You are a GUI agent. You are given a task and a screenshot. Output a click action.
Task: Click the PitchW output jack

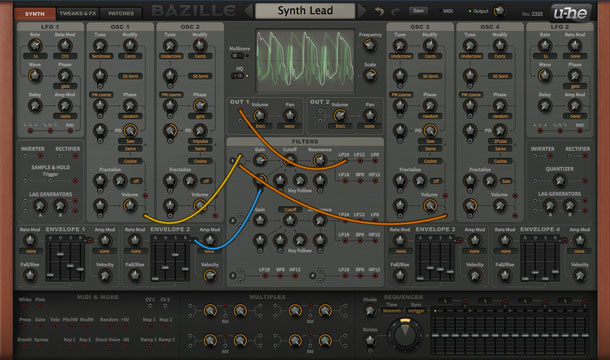(70, 326)
